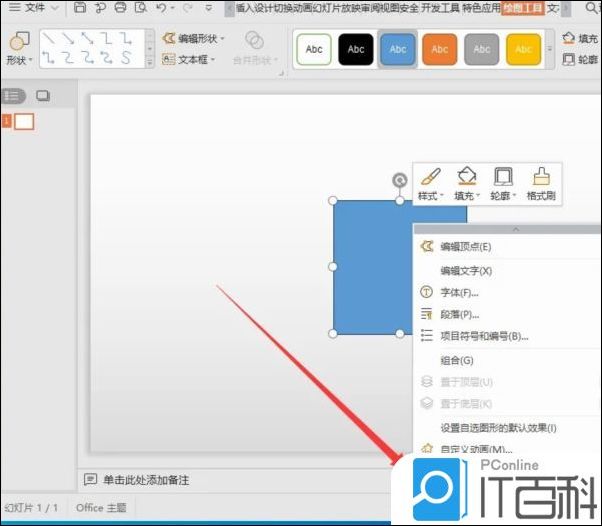Apply the white Abc shape style
Image resolution: width=602 pixels, height=526 pixels.
pyautogui.click(x=314, y=49)
